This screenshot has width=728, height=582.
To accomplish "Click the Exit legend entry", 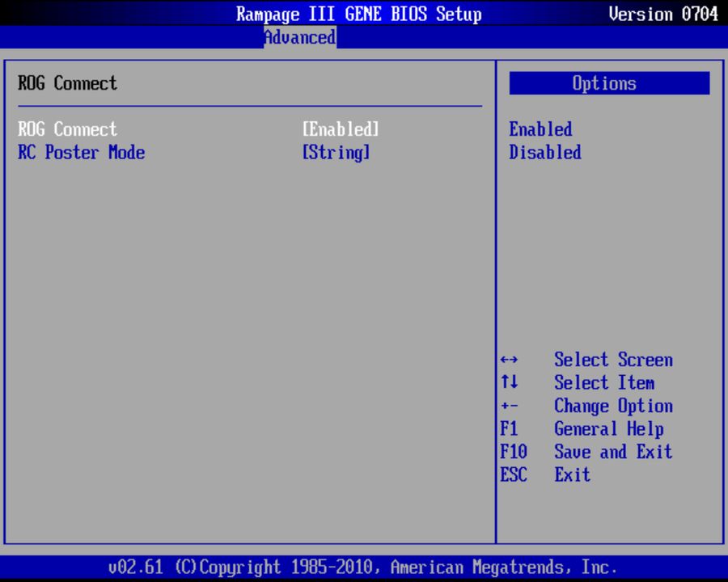I will pyautogui.click(x=573, y=474).
